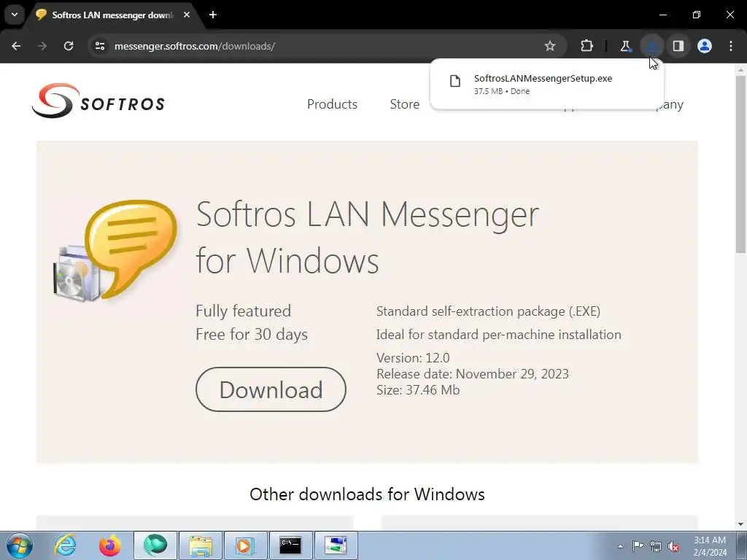This screenshot has width=747, height=560.
Task: Click the file icon in download popup
Action: (455, 81)
